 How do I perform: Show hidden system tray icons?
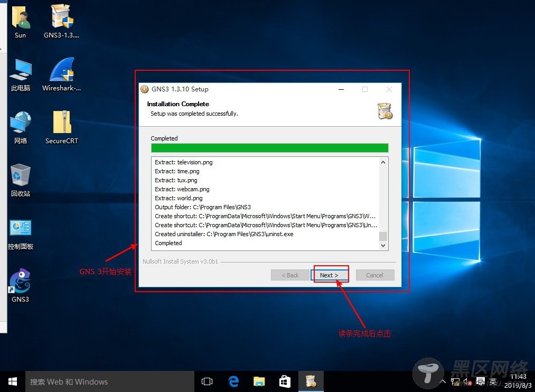tap(443, 381)
